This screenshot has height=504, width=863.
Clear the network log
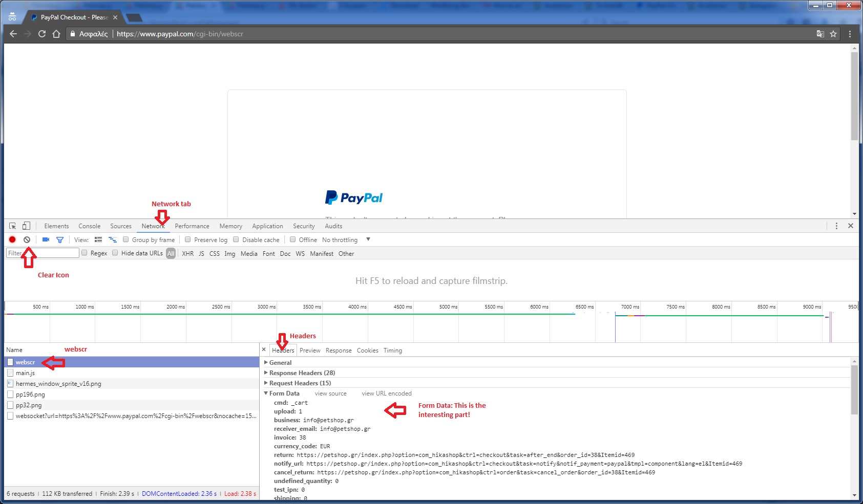(27, 239)
